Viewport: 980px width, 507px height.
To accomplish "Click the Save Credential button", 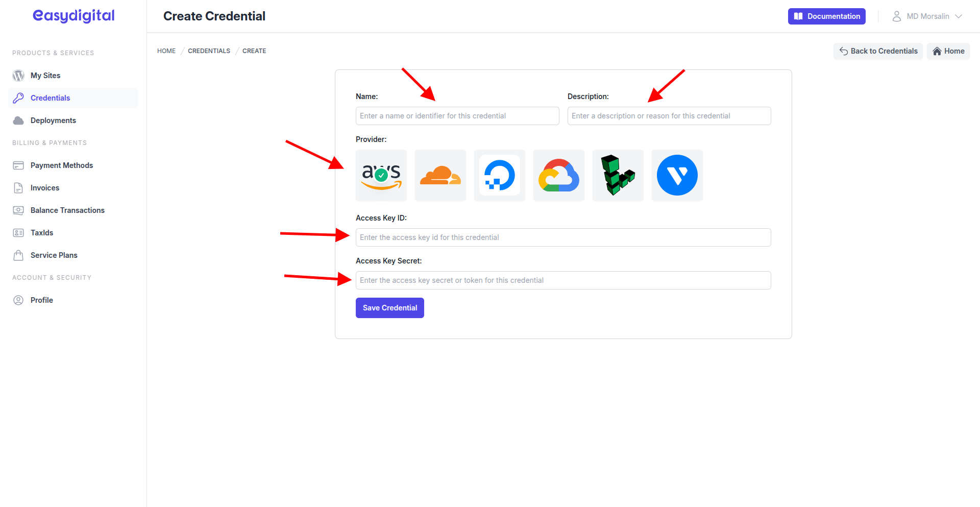I will (x=389, y=307).
